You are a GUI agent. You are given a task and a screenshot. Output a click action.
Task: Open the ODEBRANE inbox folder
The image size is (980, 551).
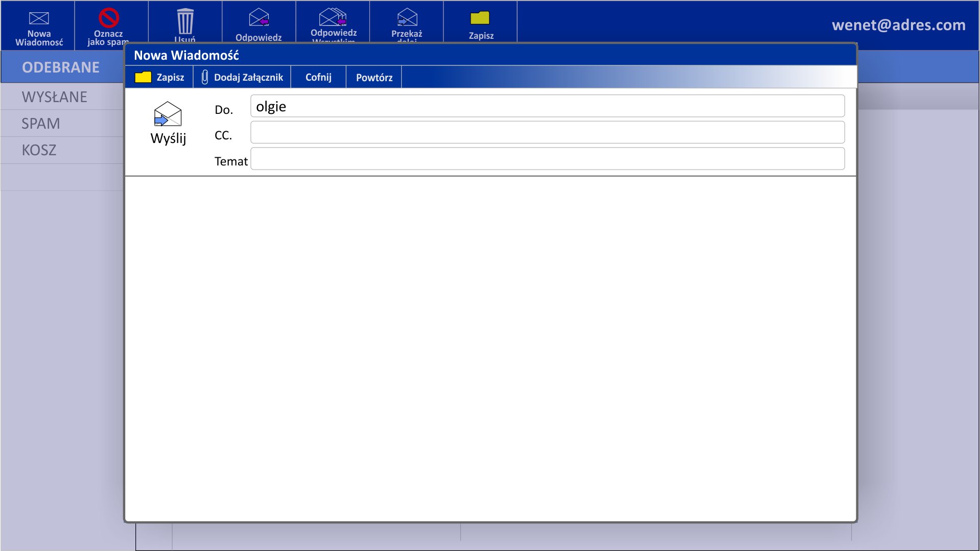(x=62, y=67)
